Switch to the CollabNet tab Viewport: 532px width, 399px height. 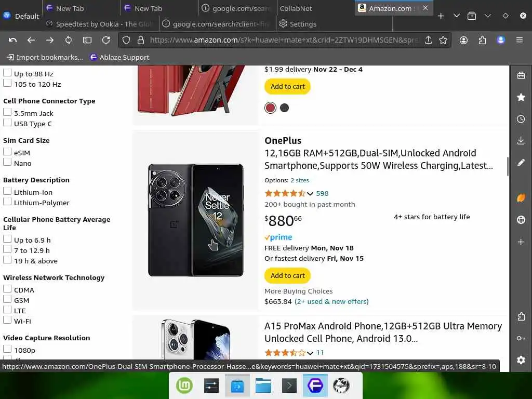pos(314,8)
